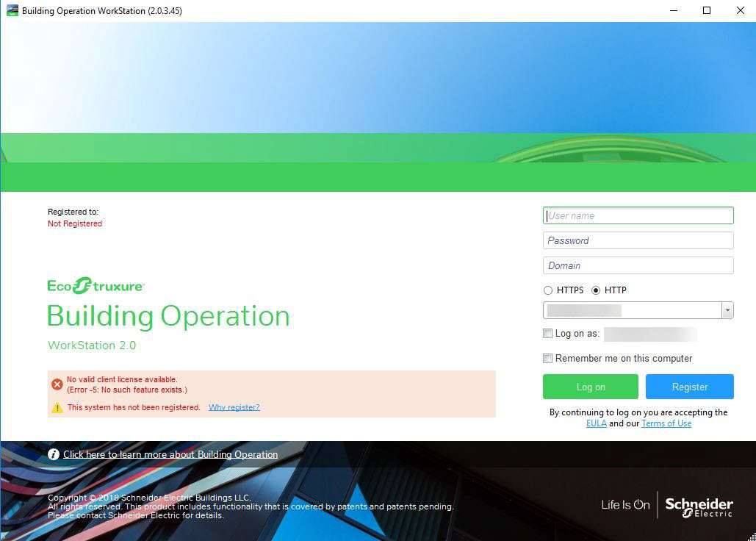Click the app icon in title bar
Viewport: 756px width, 541px height.
coord(12,10)
